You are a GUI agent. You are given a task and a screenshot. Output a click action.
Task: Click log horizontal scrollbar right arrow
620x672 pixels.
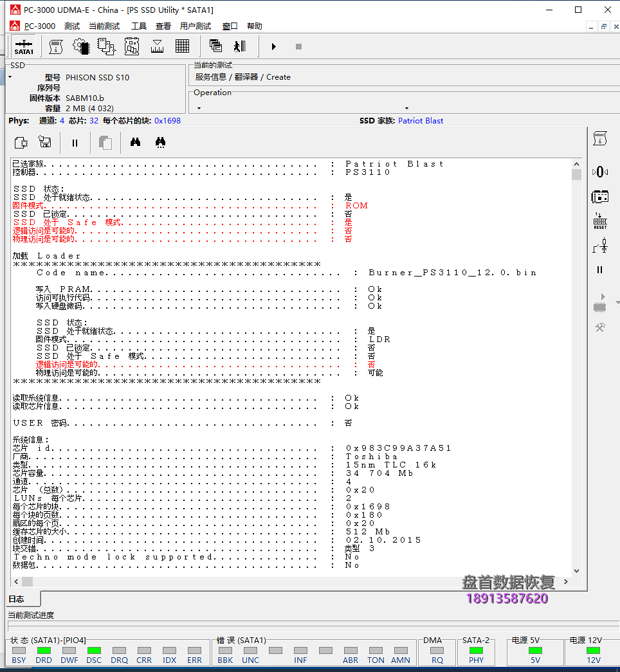coord(566,581)
